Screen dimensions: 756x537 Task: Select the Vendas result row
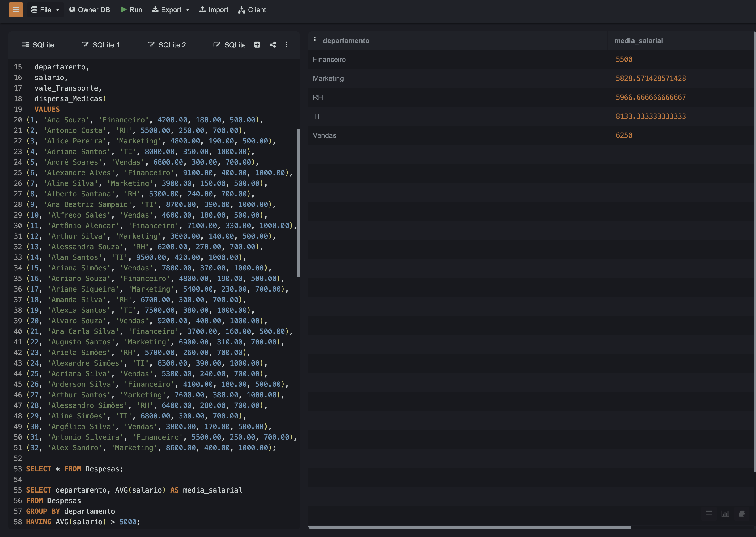tap(531, 135)
